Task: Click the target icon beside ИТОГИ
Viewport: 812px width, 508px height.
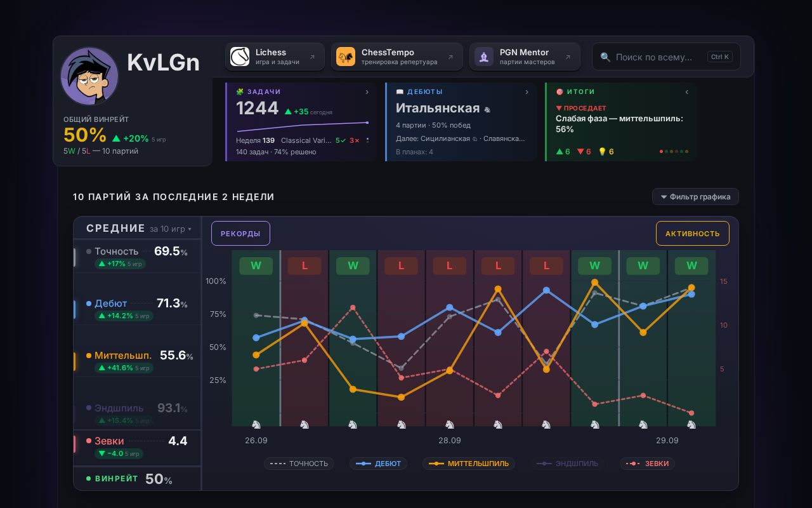Action: [x=560, y=92]
